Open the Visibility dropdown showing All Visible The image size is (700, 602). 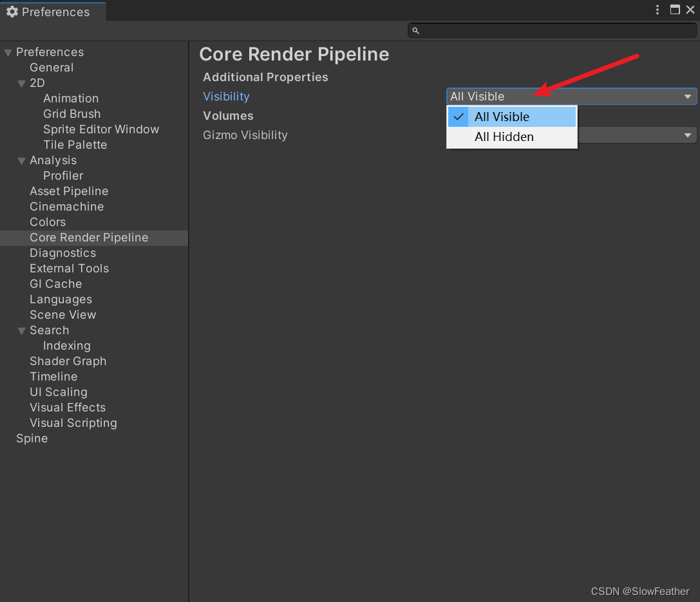click(571, 97)
